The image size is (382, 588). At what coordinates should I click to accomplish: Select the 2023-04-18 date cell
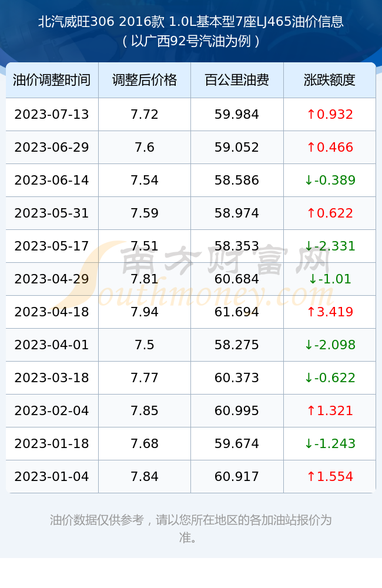pos(52,312)
